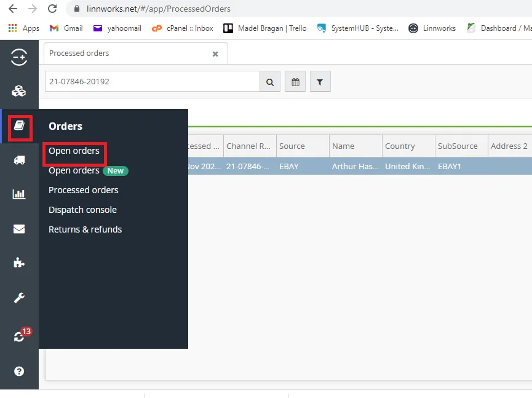Click the 21-07846-... channel reference cell
532x398 pixels.
(x=250, y=166)
